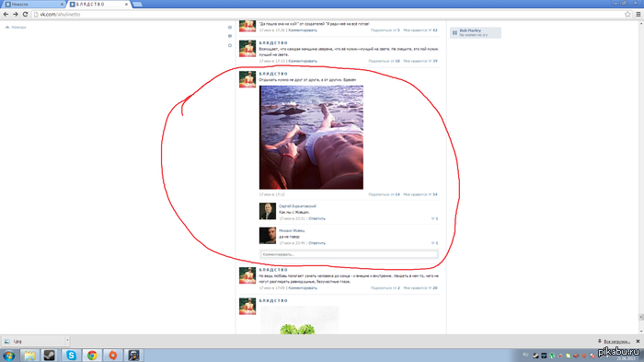Like the 23:31 comment heart

(434, 218)
